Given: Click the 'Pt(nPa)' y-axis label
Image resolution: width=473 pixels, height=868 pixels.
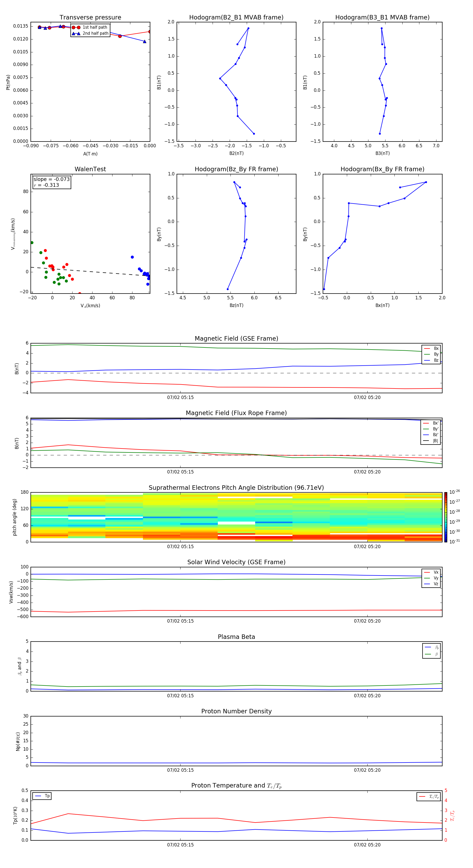Looking at the screenshot, I should pos(8,82).
